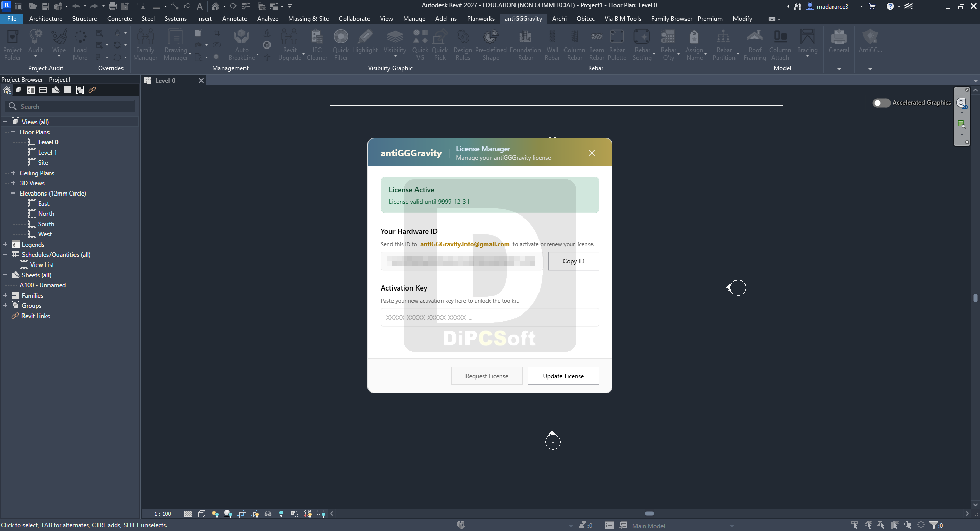This screenshot has width=980, height=531.
Task: Open the Assign Name tool
Action: (x=694, y=45)
